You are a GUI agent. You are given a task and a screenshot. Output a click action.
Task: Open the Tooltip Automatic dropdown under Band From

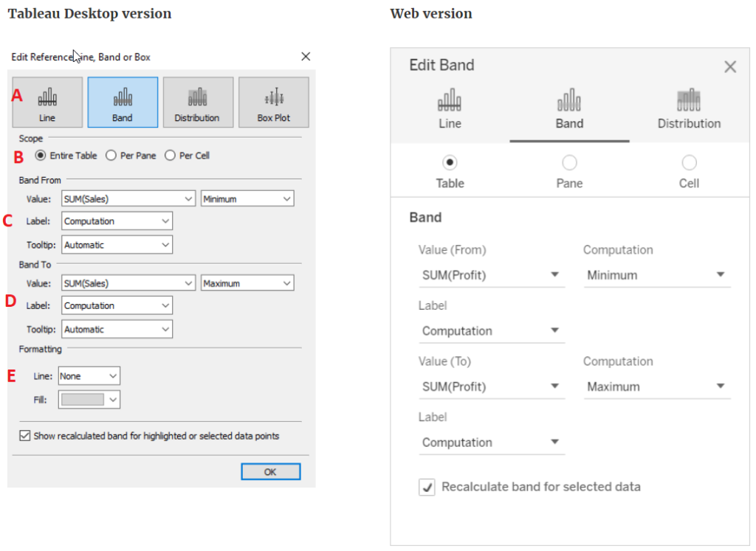116,244
